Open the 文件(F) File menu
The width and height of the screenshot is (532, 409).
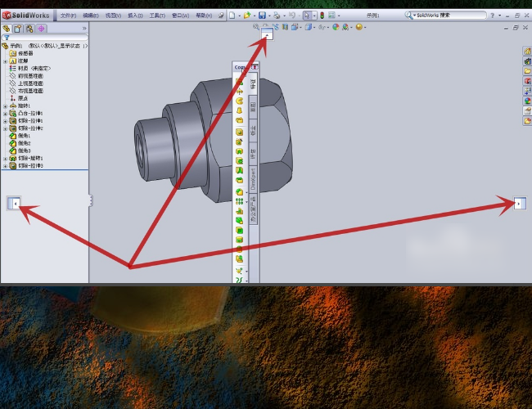(68, 16)
